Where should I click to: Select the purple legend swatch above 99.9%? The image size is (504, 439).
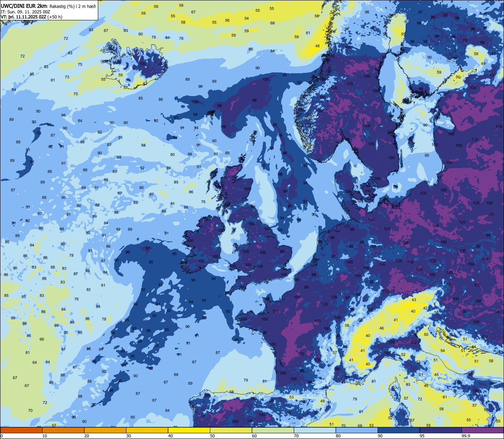point(482,430)
